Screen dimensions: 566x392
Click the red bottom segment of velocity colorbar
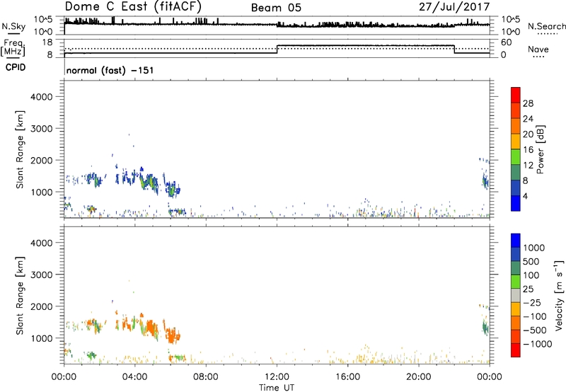(x=516, y=350)
